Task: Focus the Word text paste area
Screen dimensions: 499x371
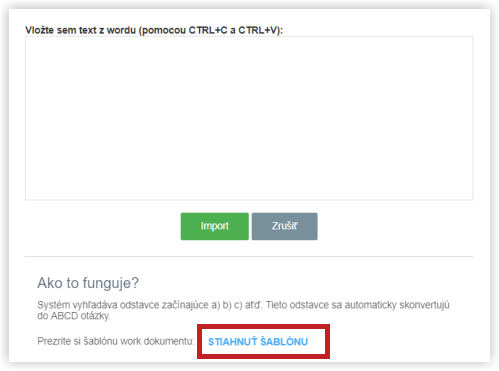Action: (x=249, y=118)
